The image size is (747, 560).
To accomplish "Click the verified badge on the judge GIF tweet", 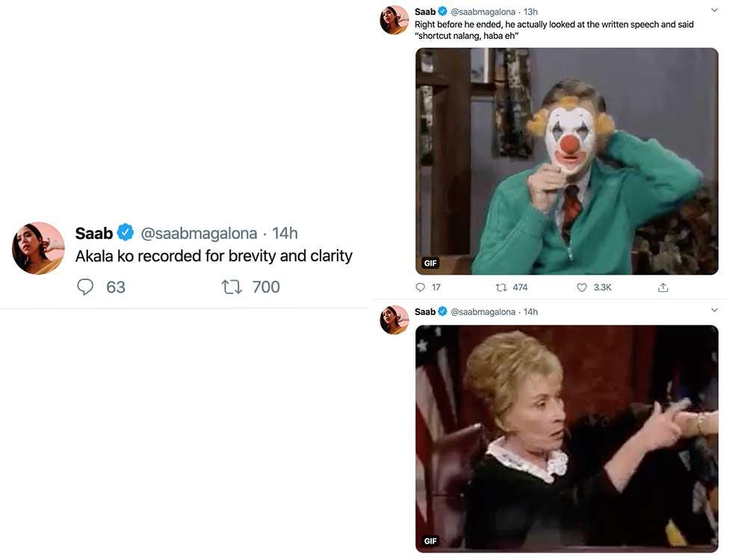I will [442, 311].
